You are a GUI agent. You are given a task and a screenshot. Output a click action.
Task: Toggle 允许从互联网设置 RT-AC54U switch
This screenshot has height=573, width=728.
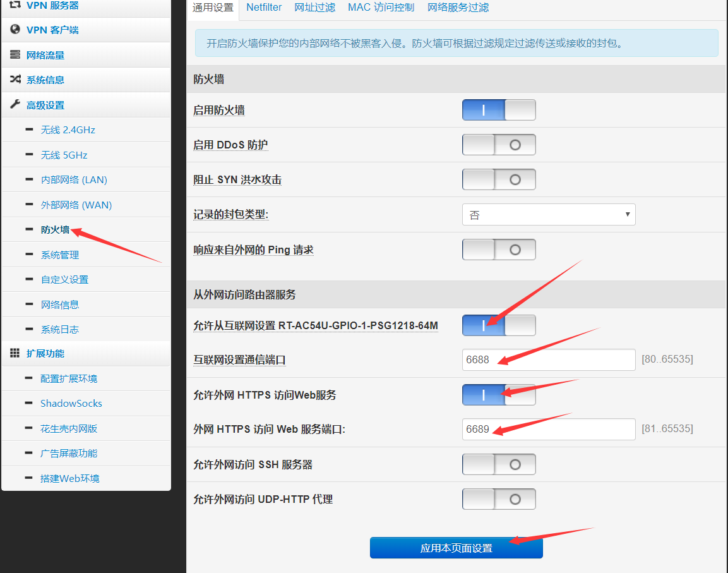(499, 325)
